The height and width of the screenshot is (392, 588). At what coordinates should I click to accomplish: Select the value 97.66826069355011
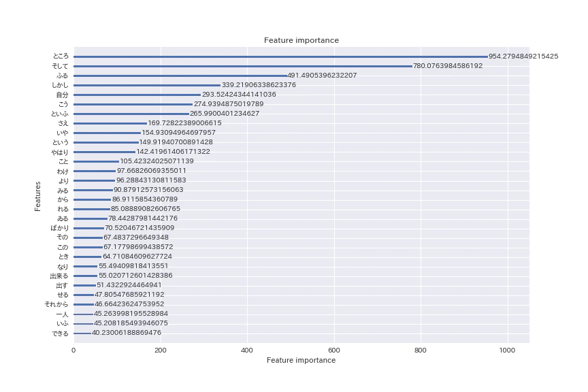click(x=152, y=171)
